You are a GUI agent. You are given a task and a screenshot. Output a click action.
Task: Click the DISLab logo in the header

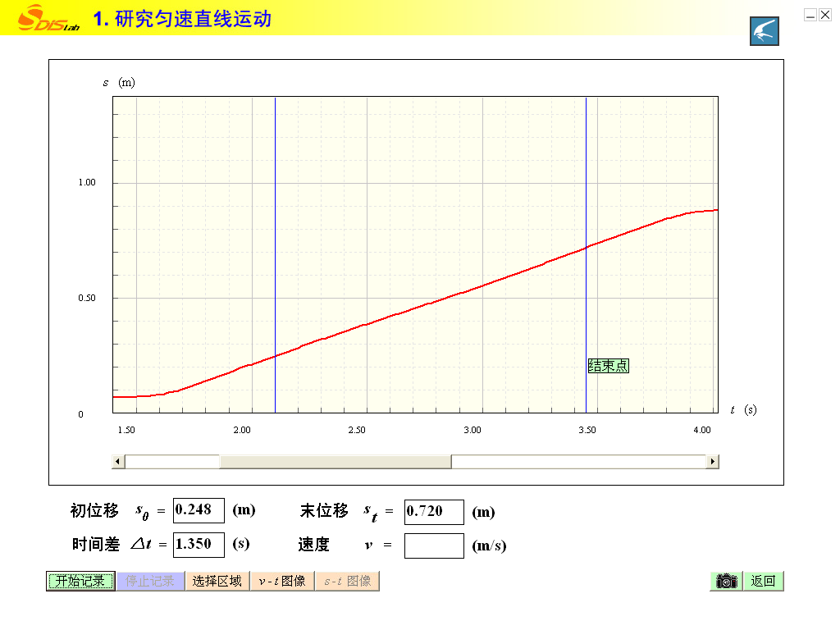coord(49,18)
